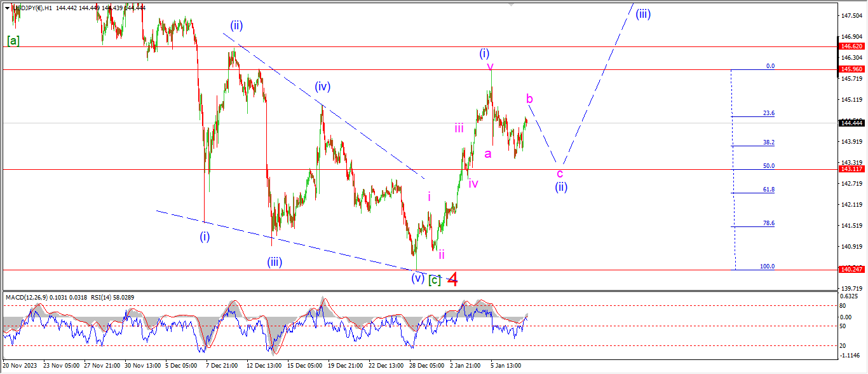Click the Fibonacci 61.8 level label
Image resolution: width=868 pixels, height=374 pixels.
[x=768, y=190]
